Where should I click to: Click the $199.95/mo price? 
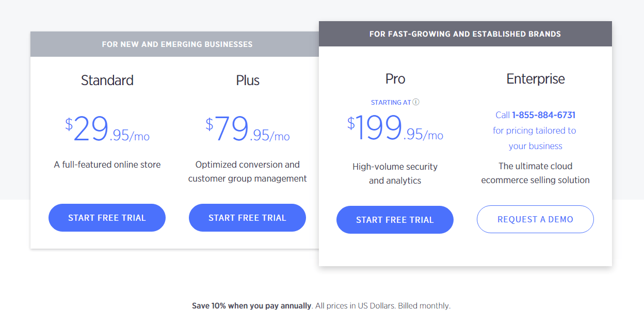[395, 128]
